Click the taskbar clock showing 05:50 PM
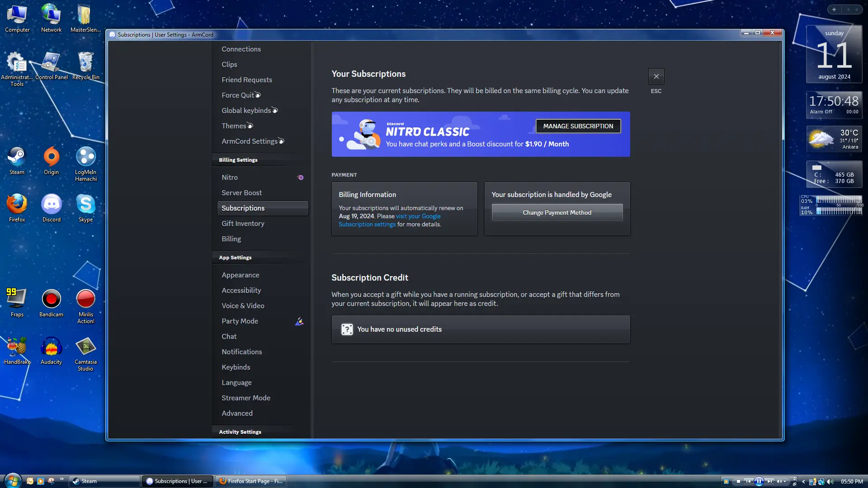The width and height of the screenshot is (868, 488). [852, 482]
